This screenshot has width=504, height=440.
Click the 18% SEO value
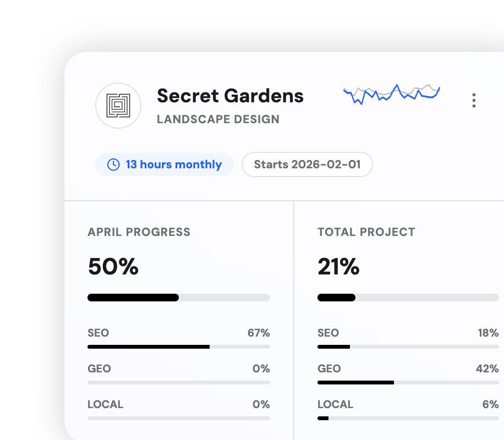pyautogui.click(x=488, y=333)
